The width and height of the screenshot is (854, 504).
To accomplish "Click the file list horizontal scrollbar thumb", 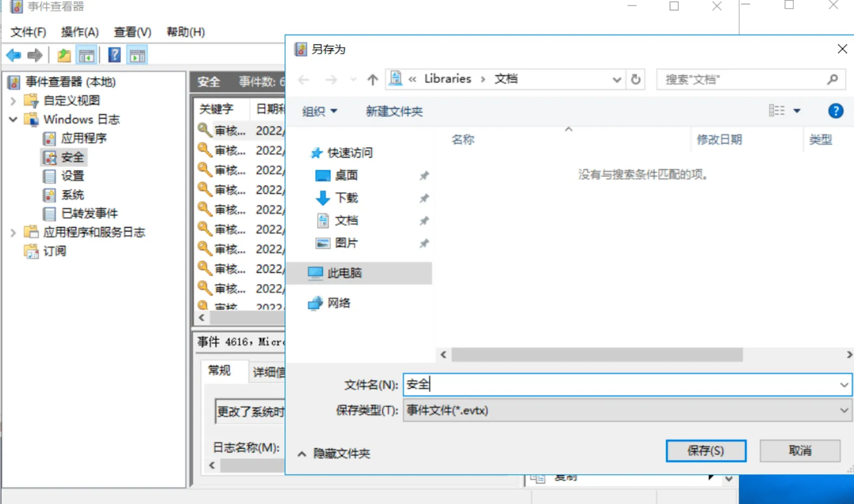I will 597,355.
